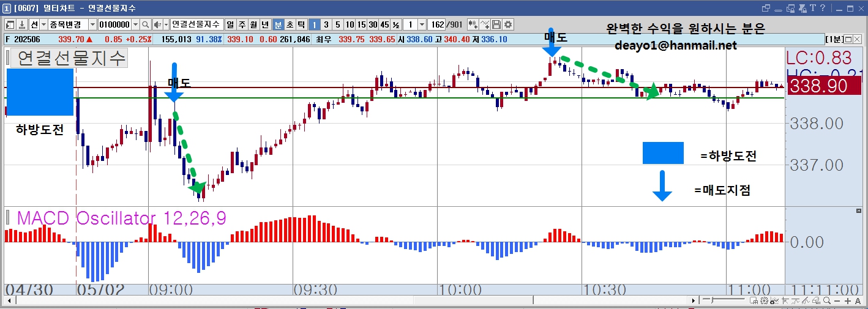Click the bottom toolbar gear settings icon
This screenshot has width=868, height=309.
(x=764, y=300)
